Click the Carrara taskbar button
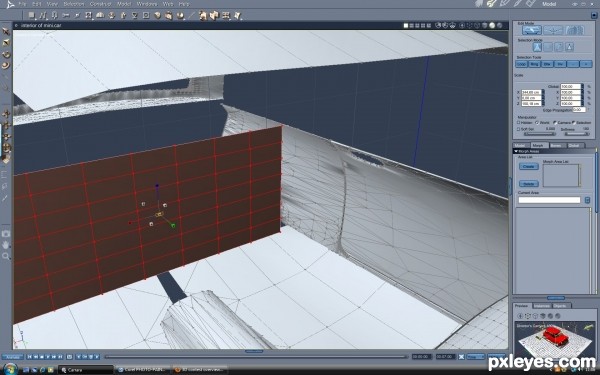This screenshot has width=600, height=375. pyautogui.click(x=86, y=370)
